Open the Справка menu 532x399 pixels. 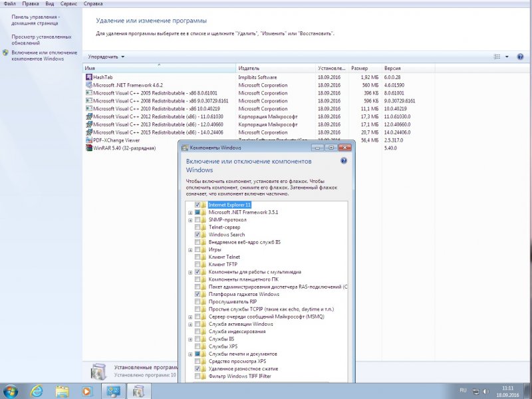click(92, 4)
